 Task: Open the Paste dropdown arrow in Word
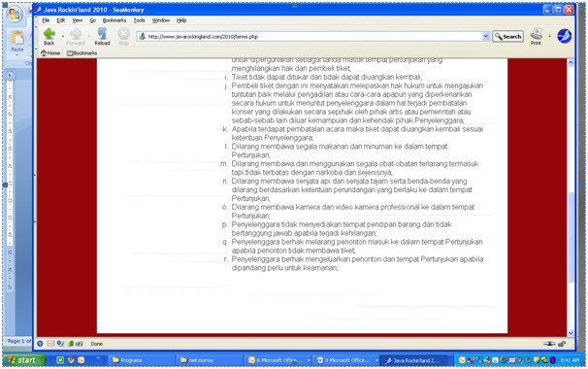click(x=17, y=55)
